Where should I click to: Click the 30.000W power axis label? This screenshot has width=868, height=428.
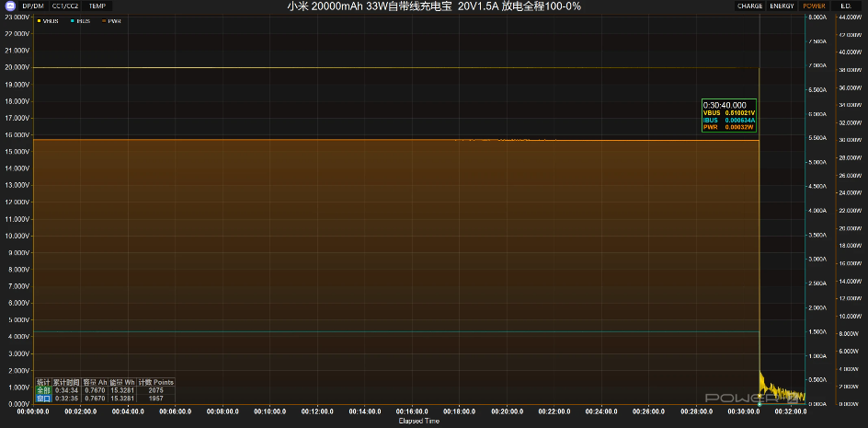tap(851, 140)
